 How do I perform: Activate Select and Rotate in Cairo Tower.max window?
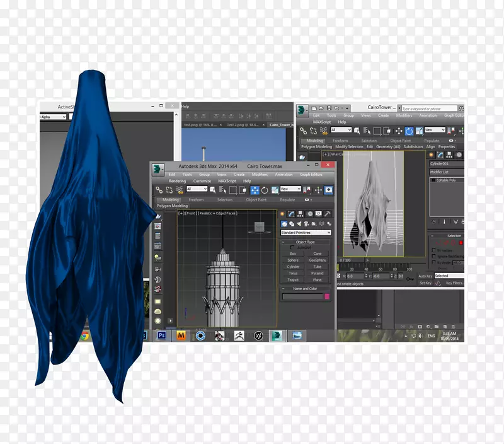(265, 190)
